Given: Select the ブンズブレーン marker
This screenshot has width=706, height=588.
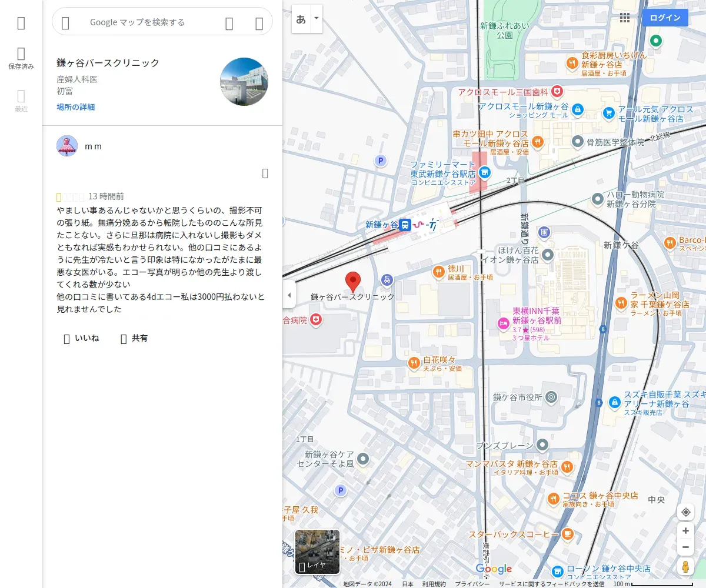Looking at the screenshot, I should [542, 445].
